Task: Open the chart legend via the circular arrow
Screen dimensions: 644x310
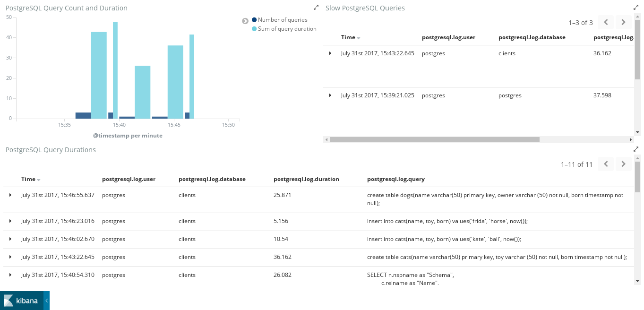Action: (x=245, y=20)
